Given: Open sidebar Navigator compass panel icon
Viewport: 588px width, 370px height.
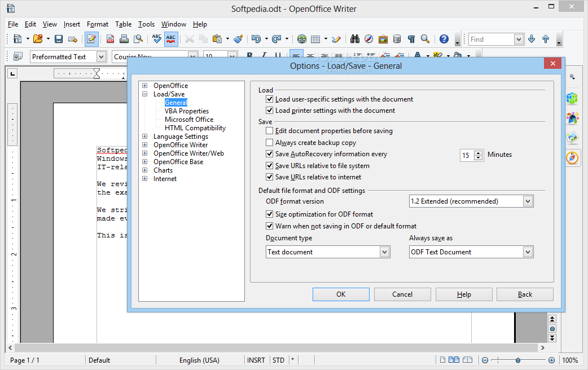Looking at the screenshot, I should click(572, 158).
